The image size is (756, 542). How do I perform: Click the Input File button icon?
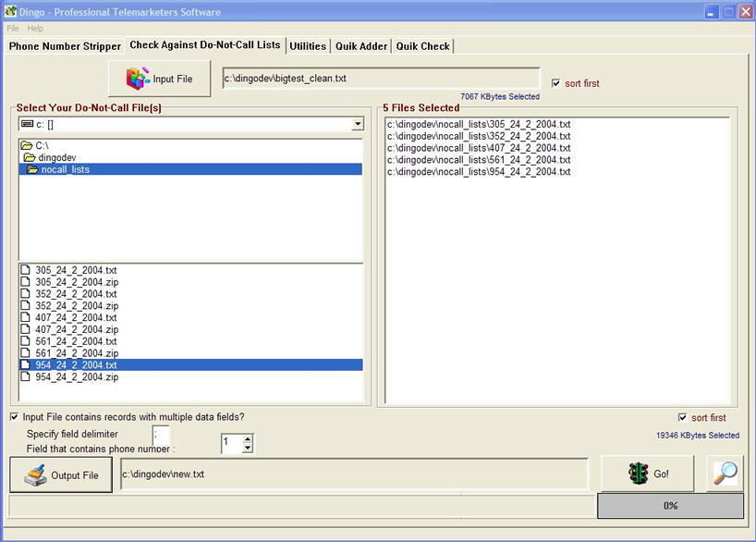tap(138, 79)
